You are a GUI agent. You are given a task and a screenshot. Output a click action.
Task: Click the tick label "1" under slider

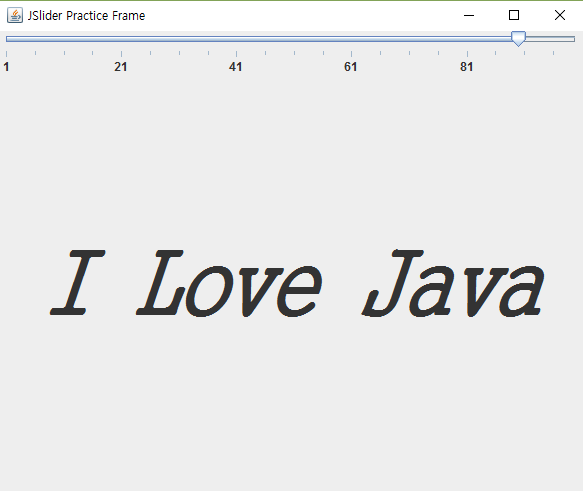pos(6,67)
